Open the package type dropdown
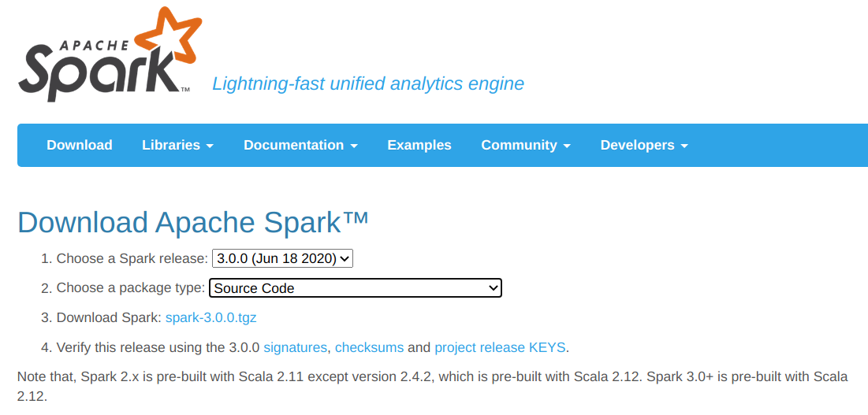The image size is (868, 415). [356, 288]
